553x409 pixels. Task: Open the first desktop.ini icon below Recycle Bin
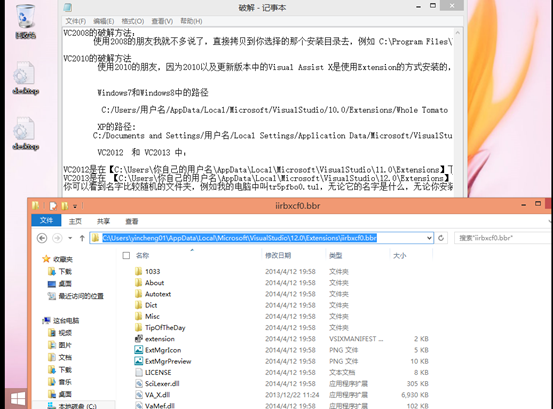click(25, 78)
